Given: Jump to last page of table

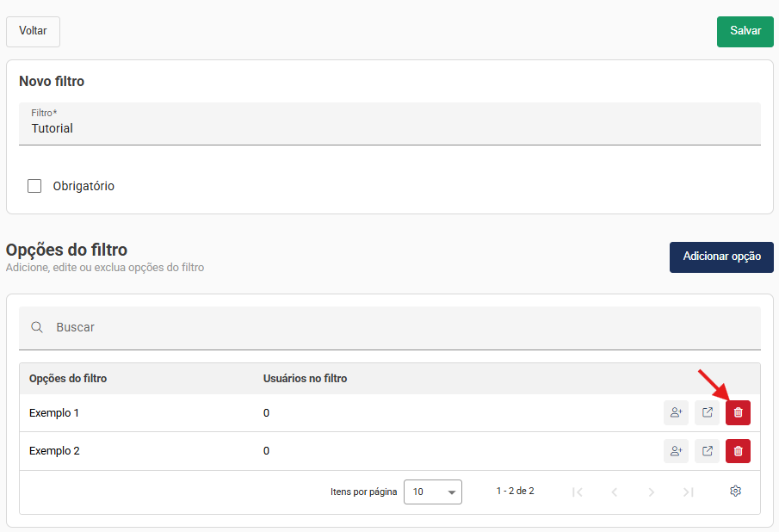Looking at the screenshot, I should click(x=688, y=492).
